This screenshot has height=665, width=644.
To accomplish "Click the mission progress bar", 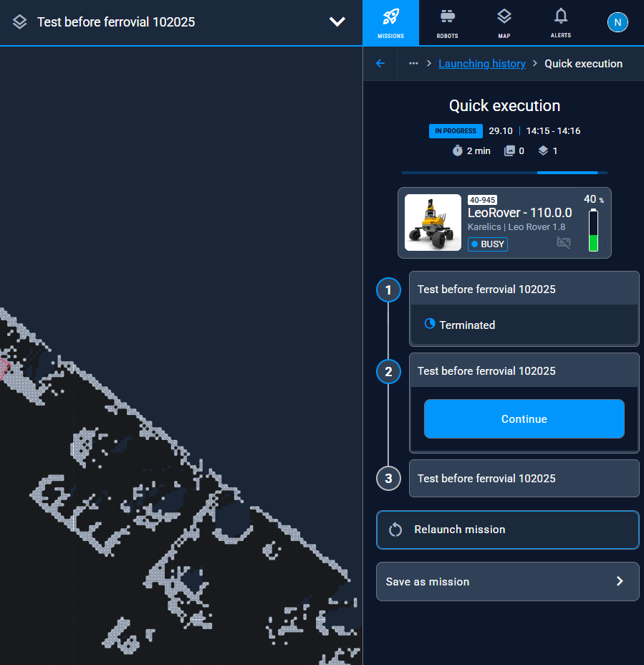I will tap(504, 173).
